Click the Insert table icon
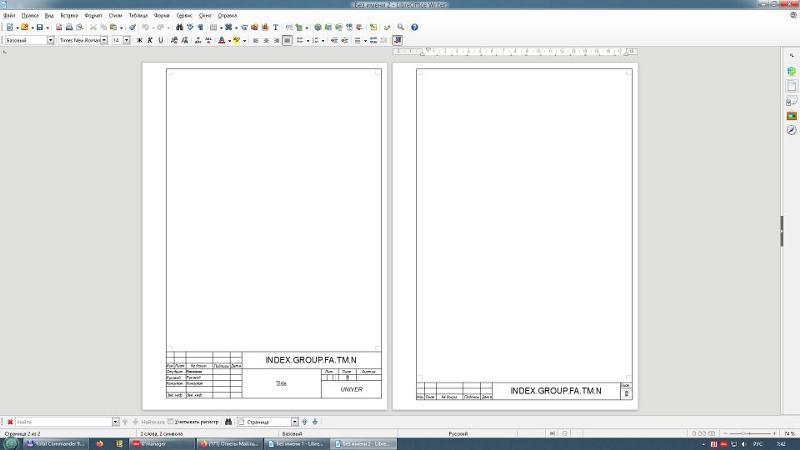Viewport: 800px width, 450px height. point(214,27)
